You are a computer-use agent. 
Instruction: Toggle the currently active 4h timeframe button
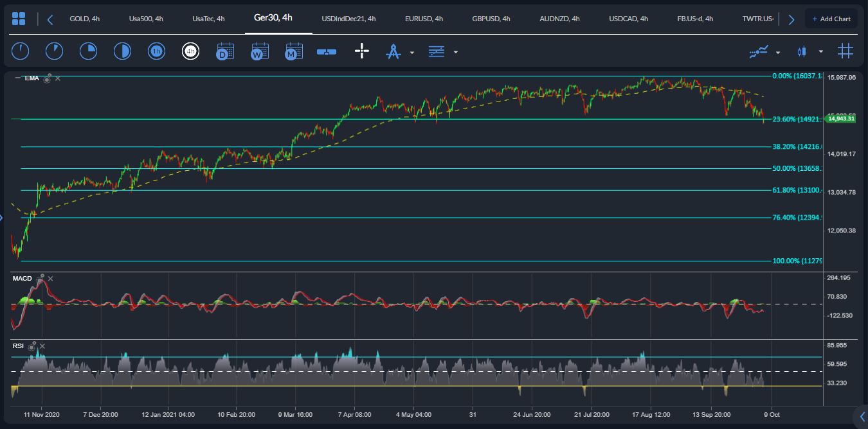point(190,51)
